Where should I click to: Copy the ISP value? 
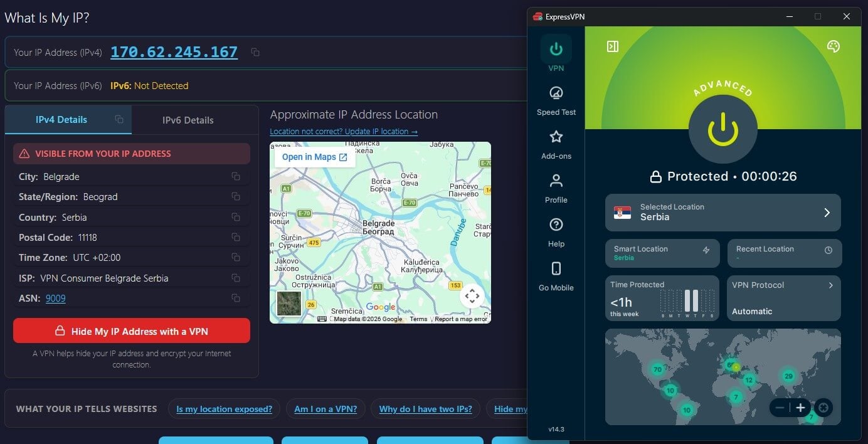pos(236,278)
